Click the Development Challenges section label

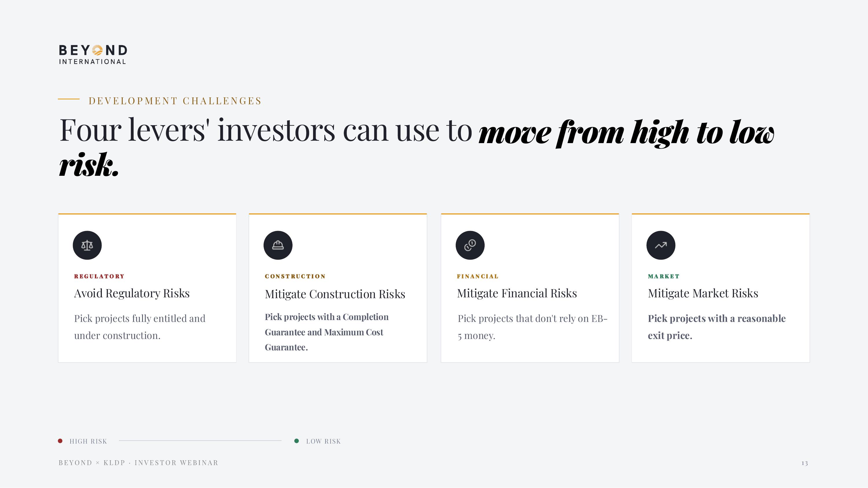tap(175, 101)
